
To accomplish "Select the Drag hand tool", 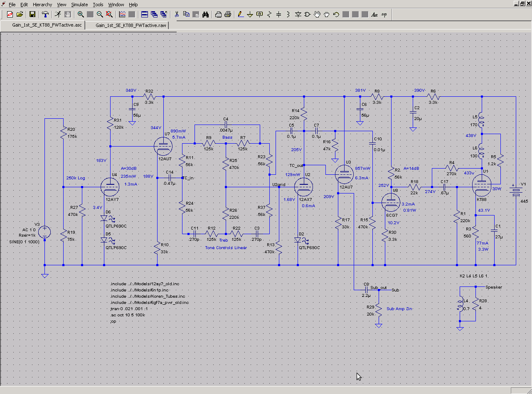I will tap(327, 15).
